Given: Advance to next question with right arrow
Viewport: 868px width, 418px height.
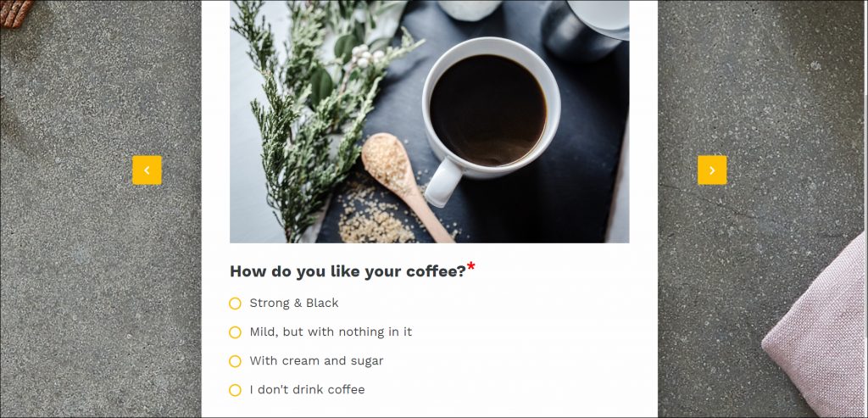Looking at the screenshot, I should [x=712, y=170].
